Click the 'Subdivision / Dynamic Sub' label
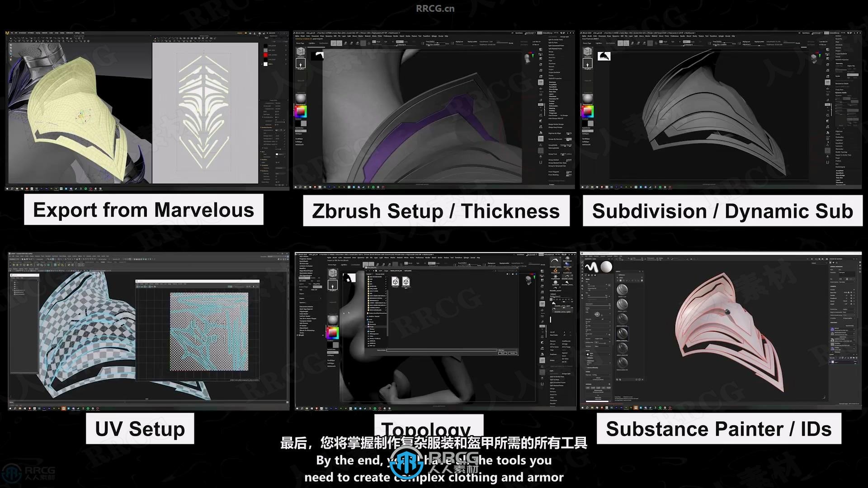This screenshot has height=488, width=868. 722,211
